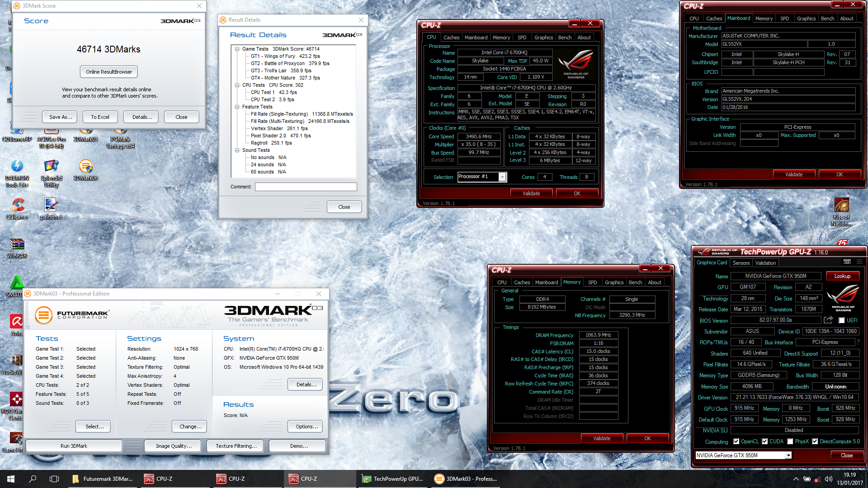The image size is (868, 488).
Task: Collapse the Feature Tests tree node
Action: tap(237, 107)
